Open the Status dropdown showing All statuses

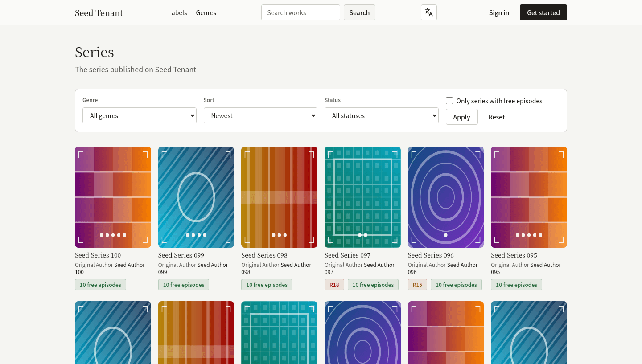[x=382, y=115]
